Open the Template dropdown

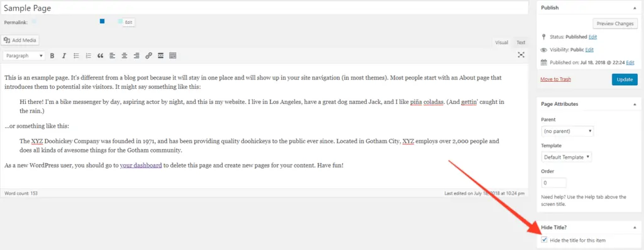(567, 157)
